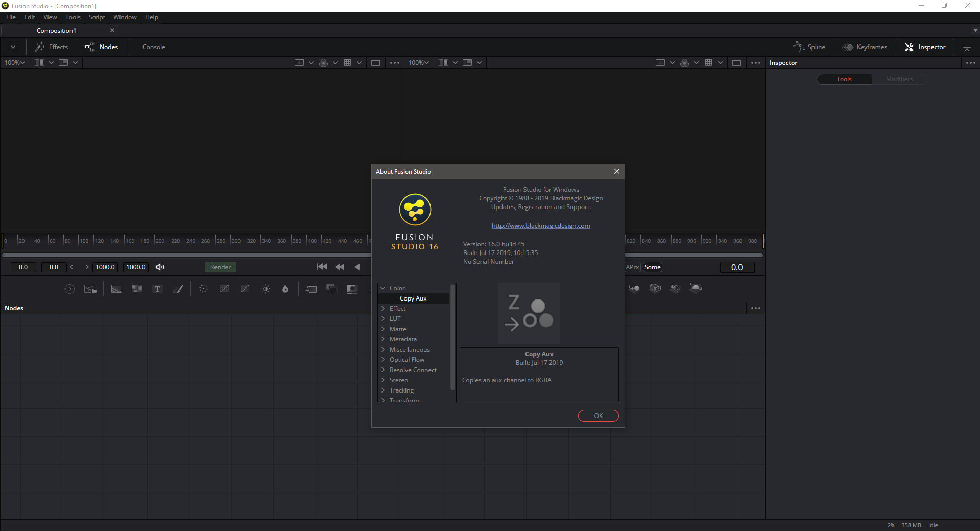Select the Loader tool icon in toolbar
980x531 pixels.
click(x=90, y=289)
